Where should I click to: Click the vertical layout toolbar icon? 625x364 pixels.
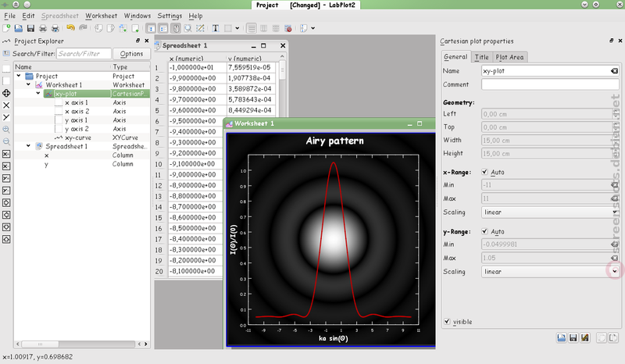point(252,28)
